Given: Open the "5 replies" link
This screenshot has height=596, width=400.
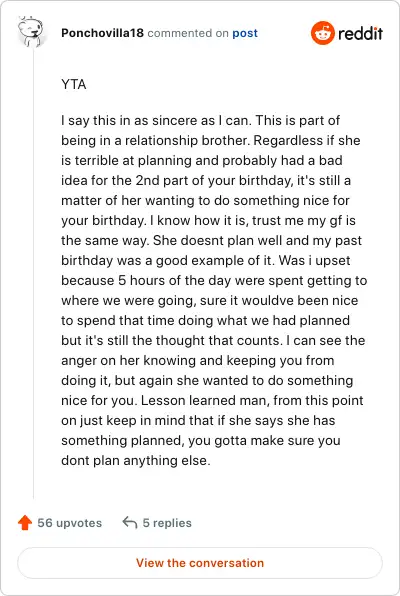Looking at the screenshot, I should (x=167, y=523).
